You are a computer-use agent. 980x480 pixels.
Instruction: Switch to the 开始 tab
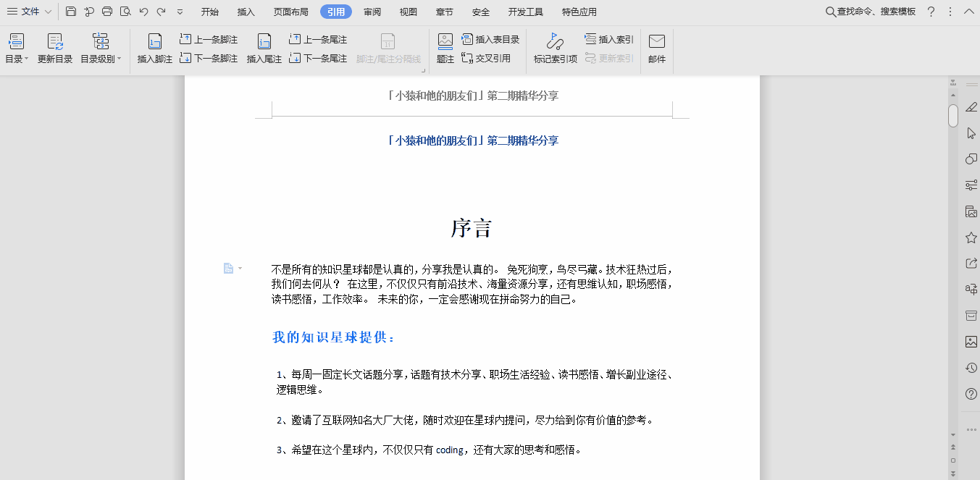210,12
